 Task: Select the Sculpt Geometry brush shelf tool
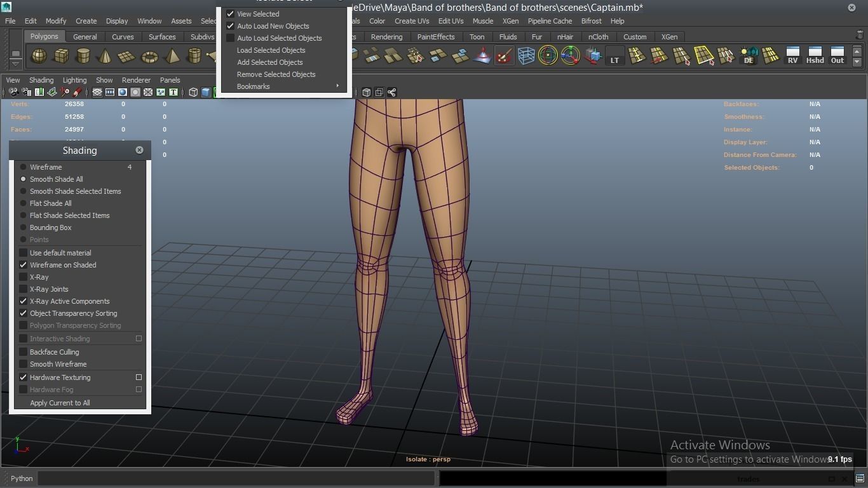tap(504, 57)
